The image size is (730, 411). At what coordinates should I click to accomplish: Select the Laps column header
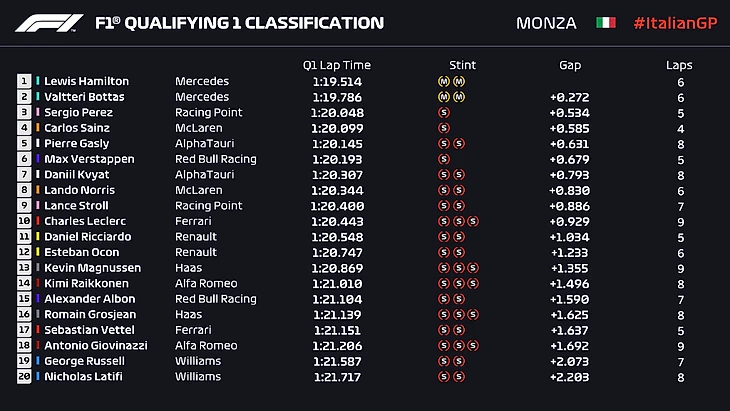click(679, 64)
